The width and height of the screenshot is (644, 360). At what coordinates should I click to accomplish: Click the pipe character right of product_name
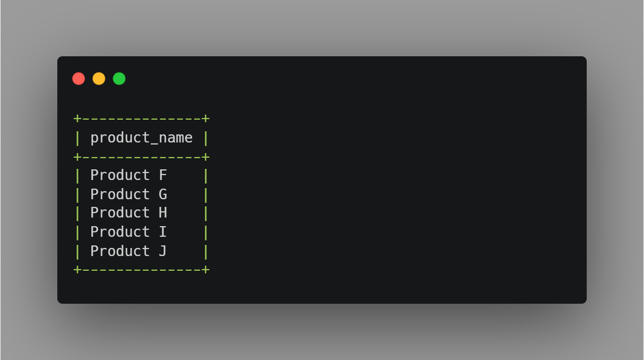coord(205,138)
